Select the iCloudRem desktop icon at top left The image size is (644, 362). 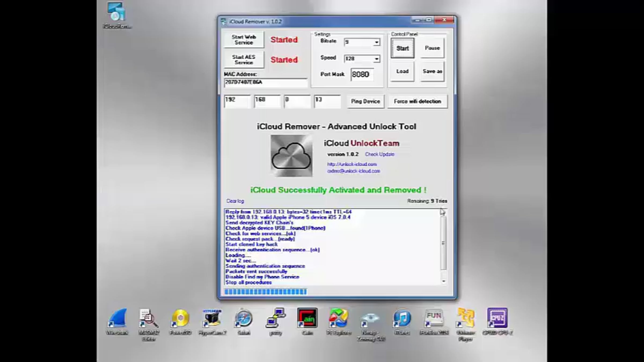[x=117, y=15]
